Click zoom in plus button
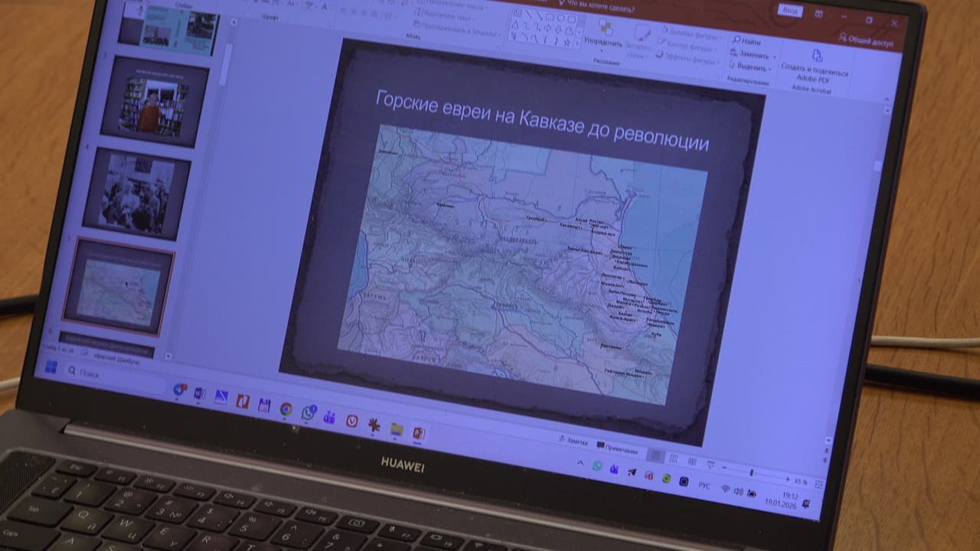Image resolution: width=980 pixels, height=551 pixels. [x=787, y=478]
